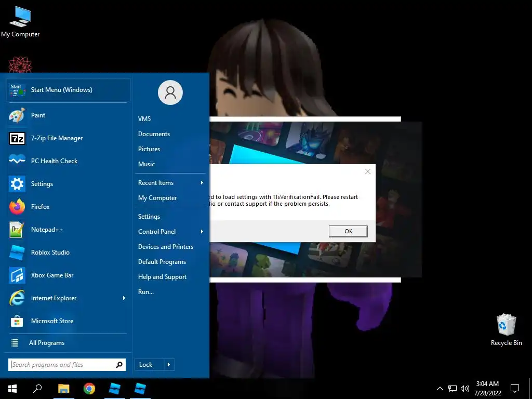Viewport: 532px width, 399px height.
Task: Click OK in the error dialog
Action: (x=348, y=231)
